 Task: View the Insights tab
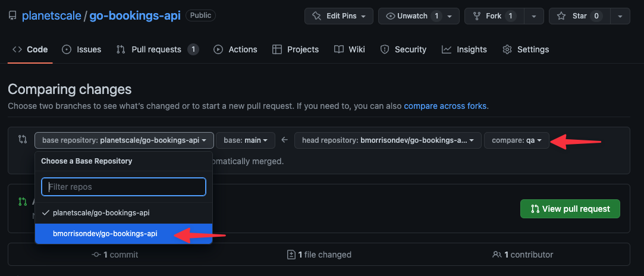(x=464, y=50)
